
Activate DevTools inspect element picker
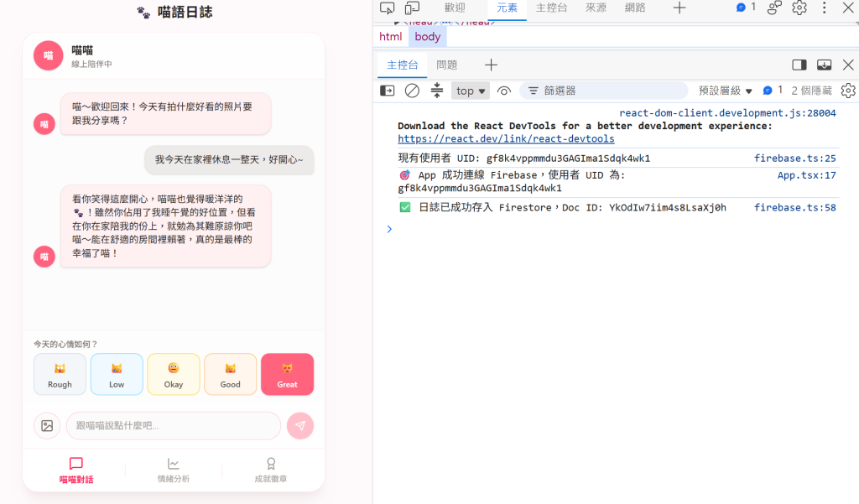[x=388, y=8]
